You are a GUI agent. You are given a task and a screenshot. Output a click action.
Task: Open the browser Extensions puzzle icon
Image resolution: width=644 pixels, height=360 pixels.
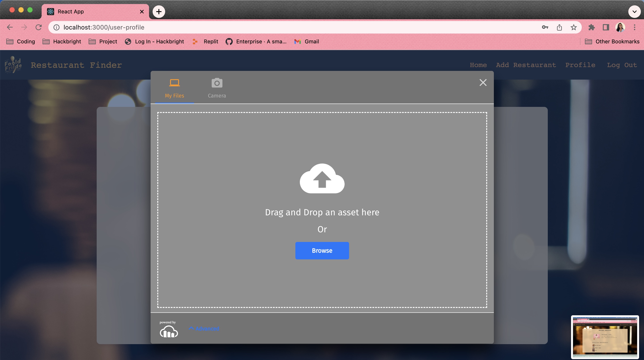(591, 27)
